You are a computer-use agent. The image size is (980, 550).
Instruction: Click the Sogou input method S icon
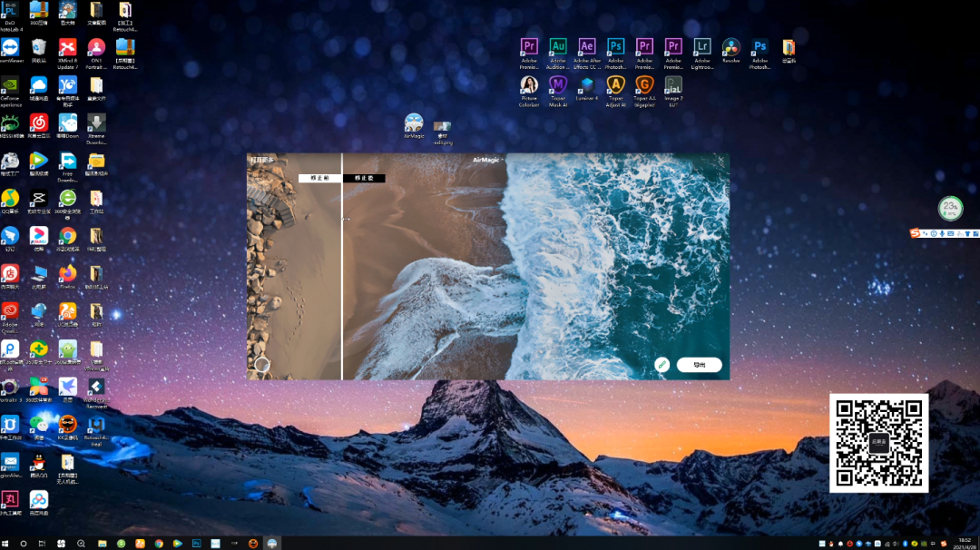(915, 234)
